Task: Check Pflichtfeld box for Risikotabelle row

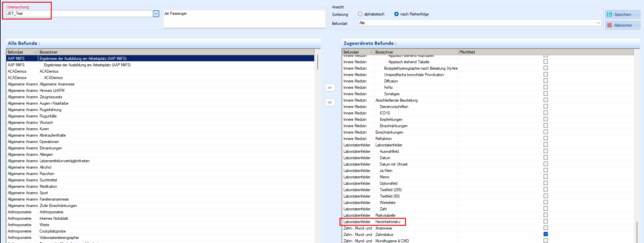Action: (546, 215)
